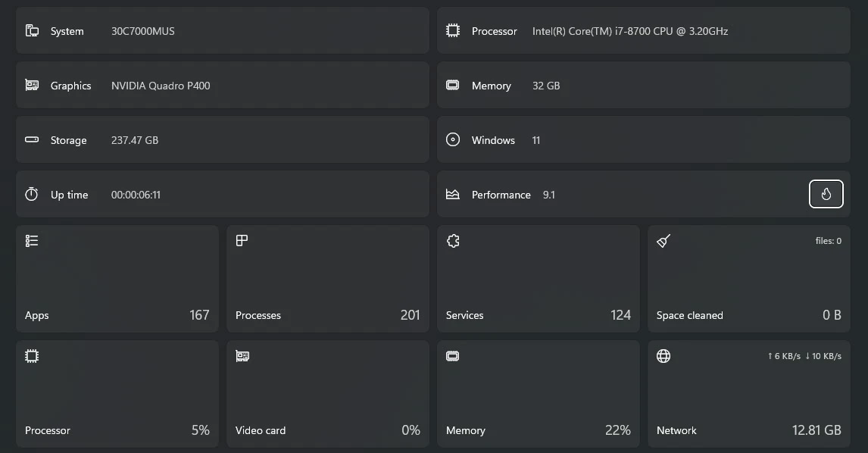
Task: Click the System computer icon
Action: [x=32, y=30]
